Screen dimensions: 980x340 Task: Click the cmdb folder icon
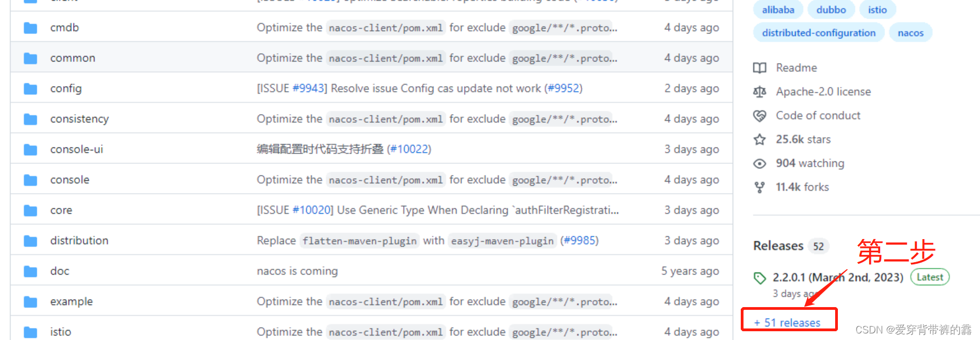coord(31,27)
